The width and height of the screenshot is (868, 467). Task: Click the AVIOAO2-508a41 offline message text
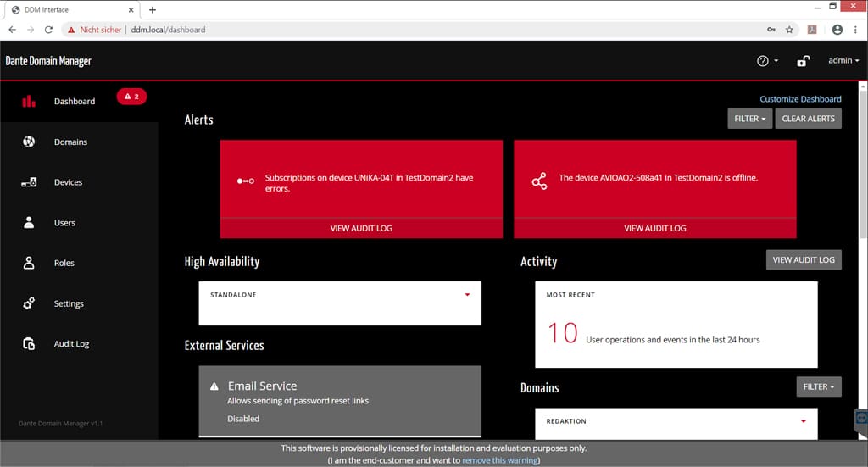[x=658, y=178]
